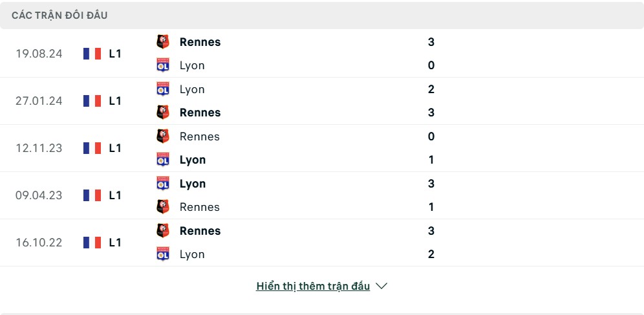The image size is (644, 315).
Task: Click Lyon score 1 in 12.11.23 match
Action: [x=431, y=160]
